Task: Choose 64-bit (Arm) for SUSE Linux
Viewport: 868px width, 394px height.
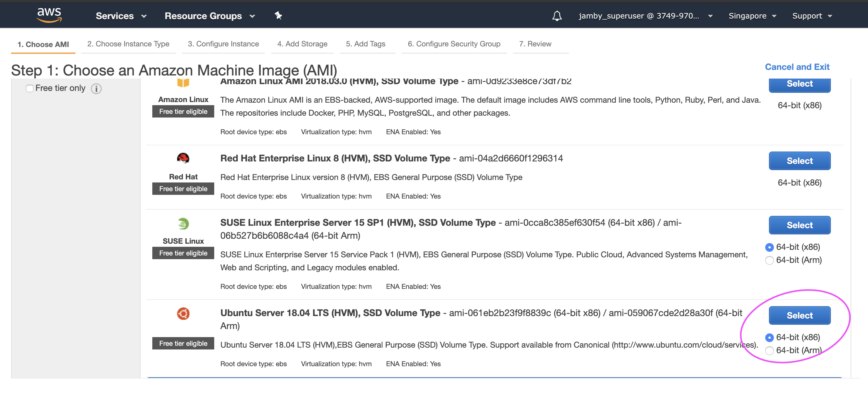Action: pyautogui.click(x=769, y=260)
